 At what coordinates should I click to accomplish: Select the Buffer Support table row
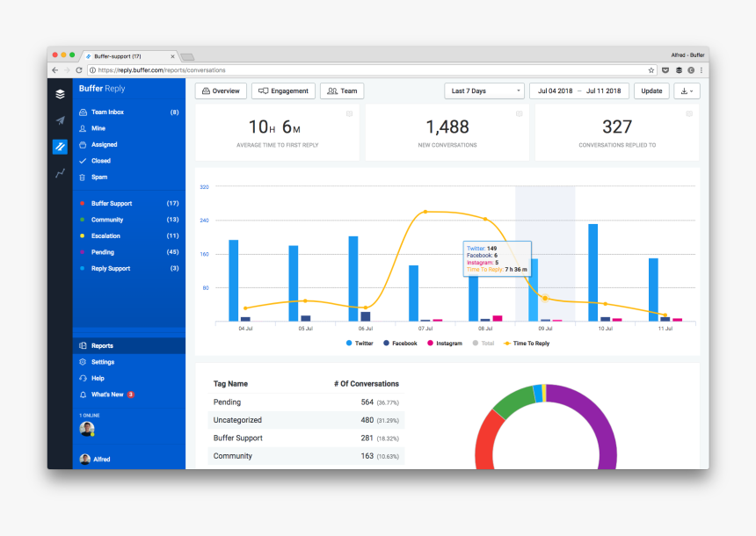(x=306, y=438)
